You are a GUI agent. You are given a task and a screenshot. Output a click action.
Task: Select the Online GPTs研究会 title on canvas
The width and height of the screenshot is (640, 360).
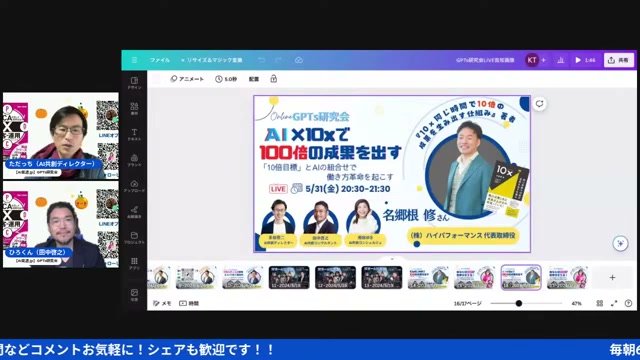coord(310,117)
